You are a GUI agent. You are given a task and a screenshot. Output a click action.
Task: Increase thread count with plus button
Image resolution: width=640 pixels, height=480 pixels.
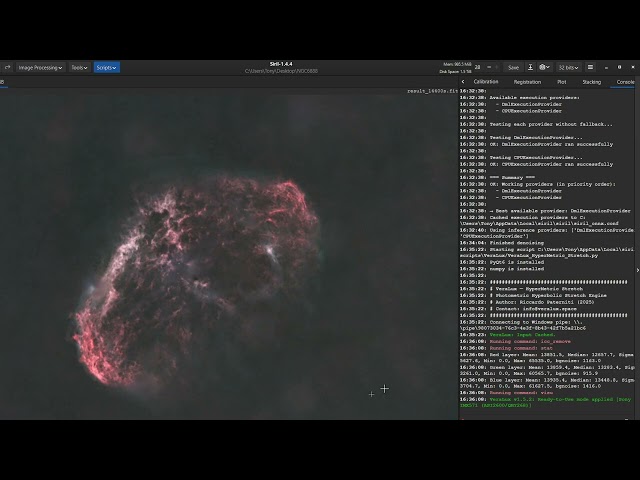tap(498, 67)
